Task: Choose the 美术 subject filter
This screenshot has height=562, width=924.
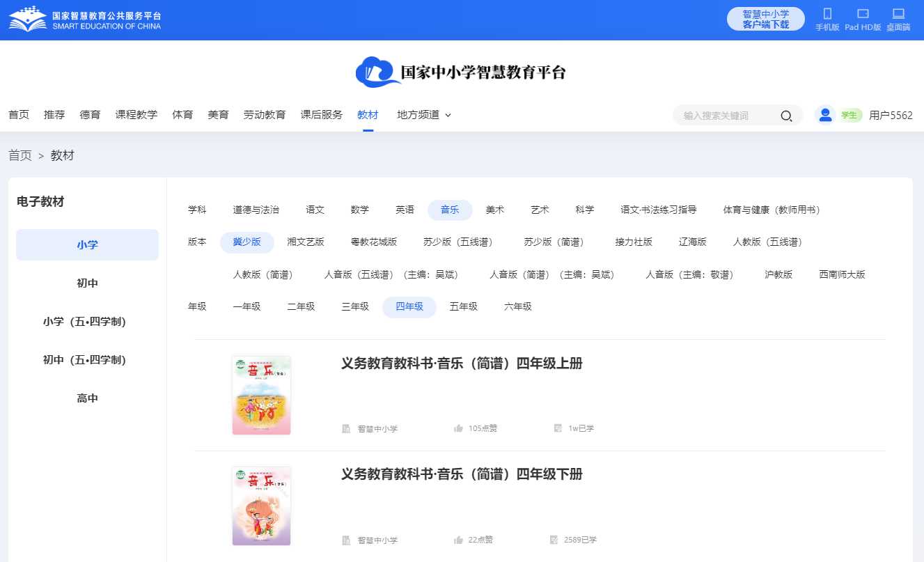Action: 495,210
